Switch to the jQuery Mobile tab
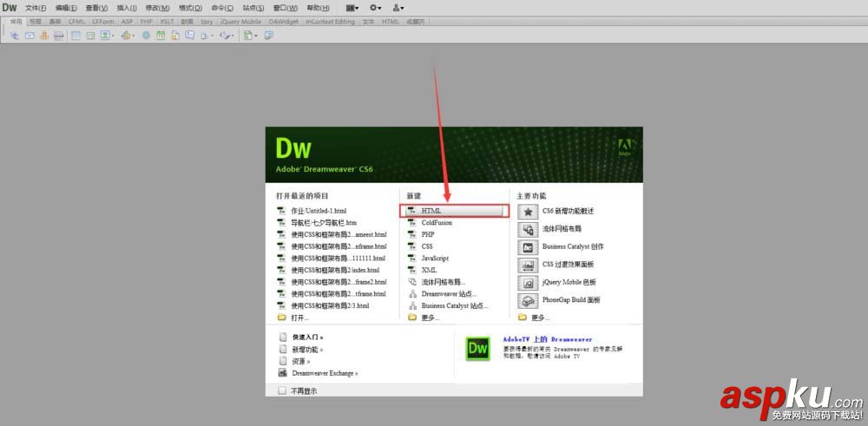This screenshot has height=426, width=868. pyautogui.click(x=240, y=22)
